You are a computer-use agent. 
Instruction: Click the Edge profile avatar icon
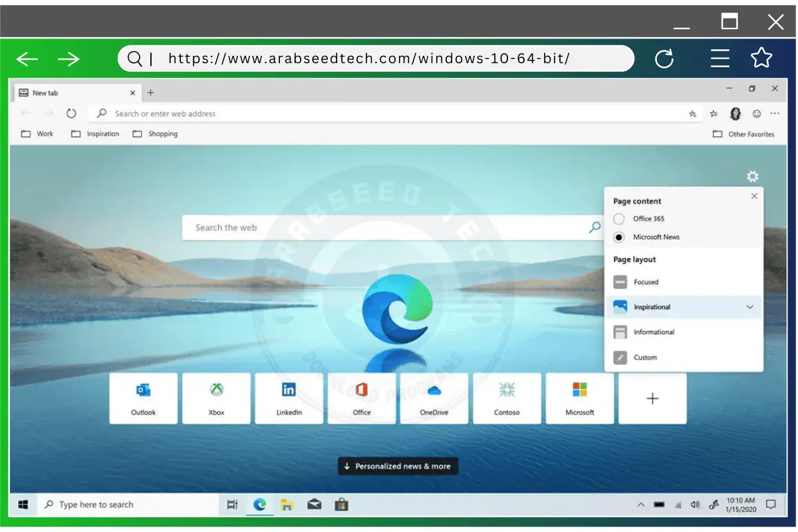735,113
